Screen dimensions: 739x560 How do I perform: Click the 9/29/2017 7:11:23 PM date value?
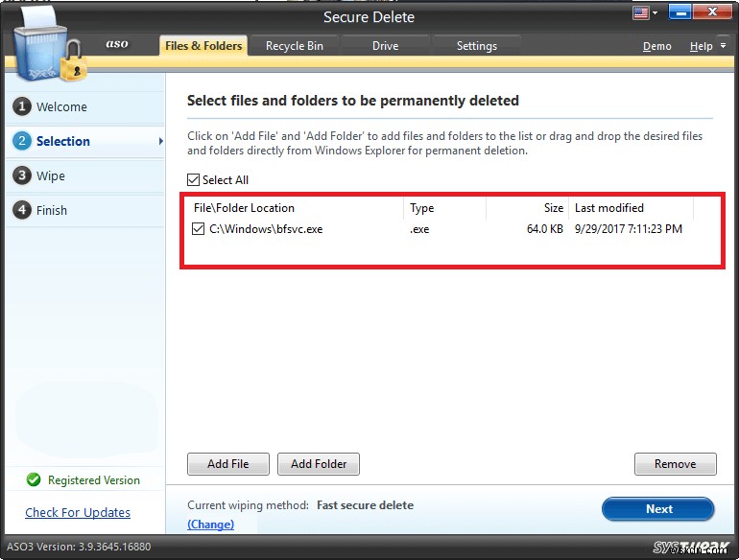(629, 229)
